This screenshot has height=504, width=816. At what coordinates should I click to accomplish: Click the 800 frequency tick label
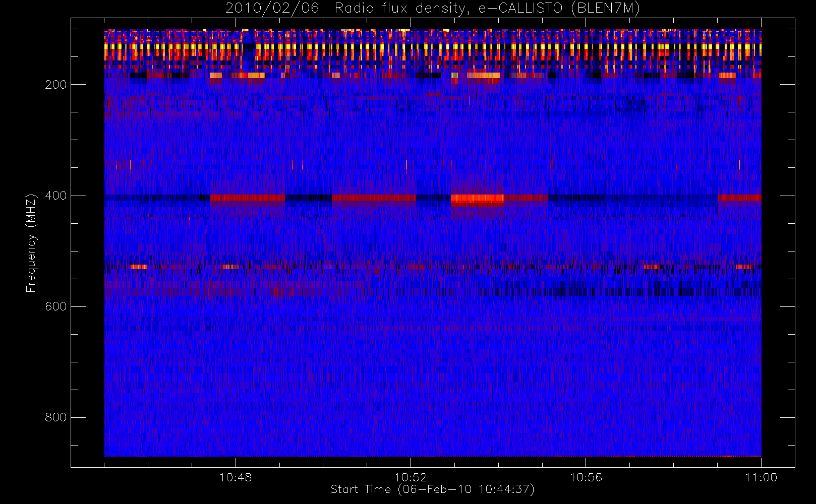pos(55,417)
